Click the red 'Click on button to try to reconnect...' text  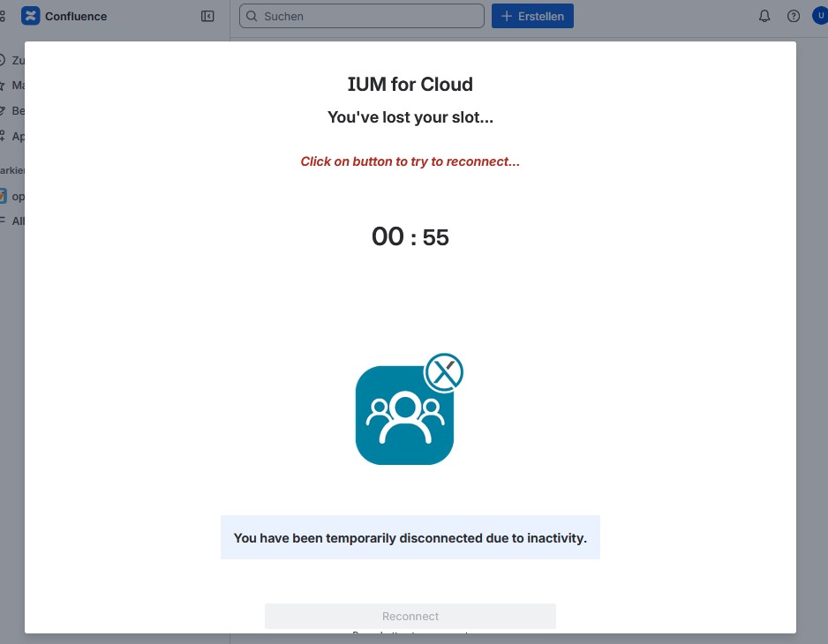[410, 161]
